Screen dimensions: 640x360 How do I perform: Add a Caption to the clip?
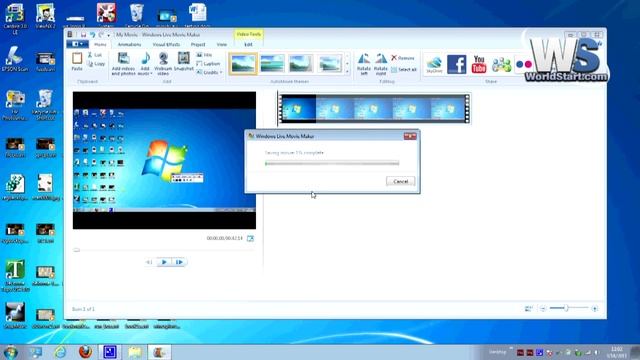pyautogui.click(x=208, y=64)
